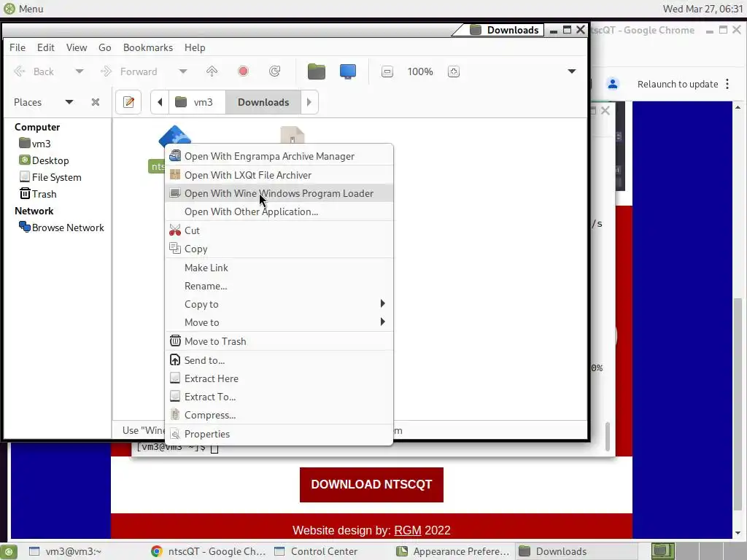Select Make Link entry
The width and height of the screenshot is (747, 560).
[279, 268]
